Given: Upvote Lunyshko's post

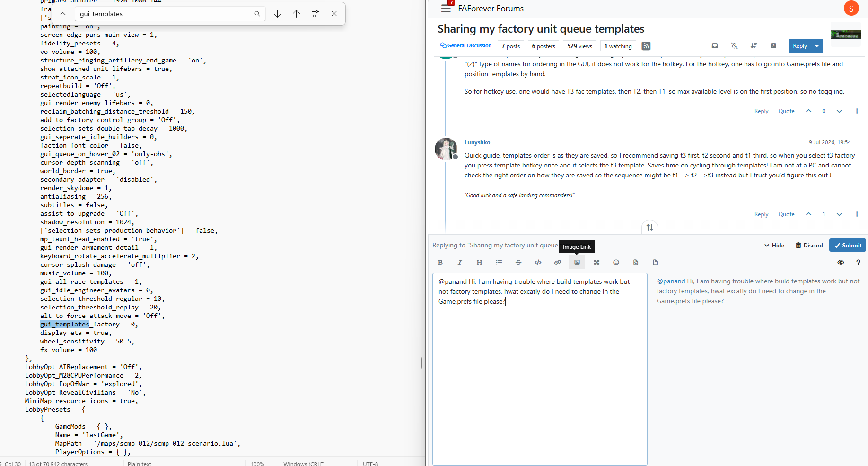Looking at the screenshot, I should pos(809,214).
